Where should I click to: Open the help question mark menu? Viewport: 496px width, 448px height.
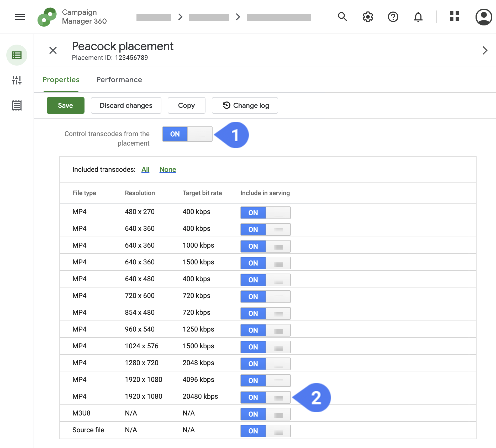[x=393, y=17]
